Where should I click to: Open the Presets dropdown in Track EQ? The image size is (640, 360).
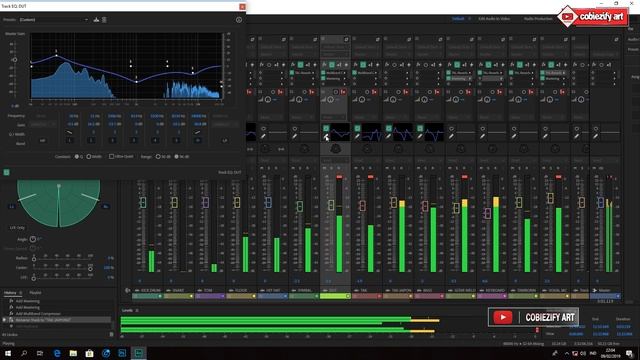[53, 20]
